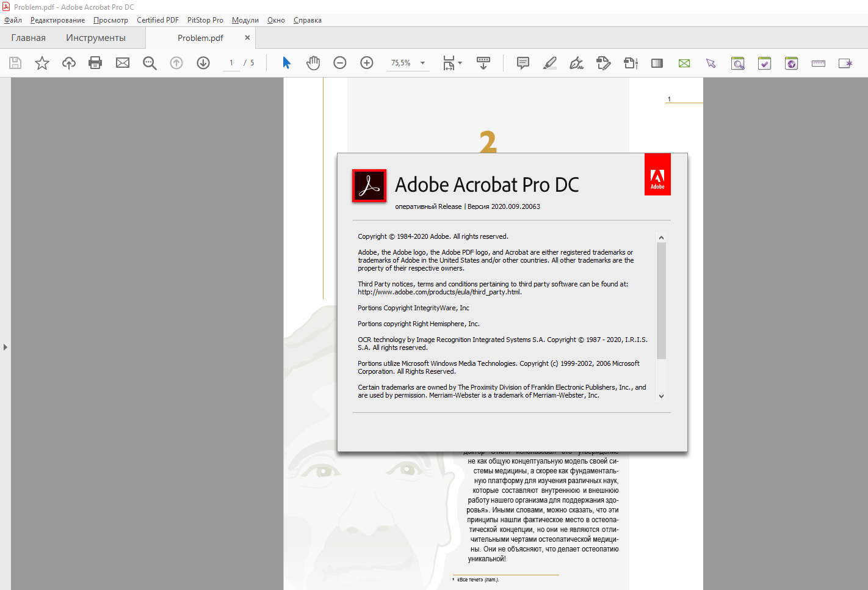Print the document with printer icon
868x590 pixels.
(95, 63)
